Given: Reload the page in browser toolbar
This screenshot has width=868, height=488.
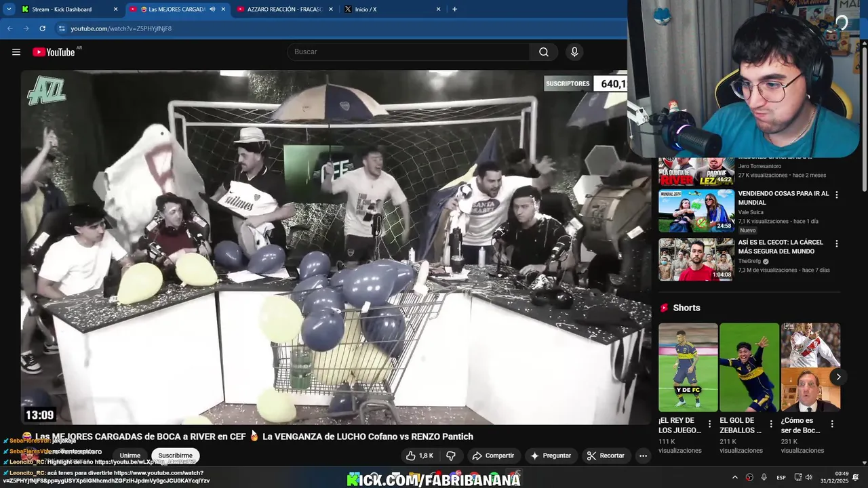Looking at the screenshot, I should coord(42,28).
